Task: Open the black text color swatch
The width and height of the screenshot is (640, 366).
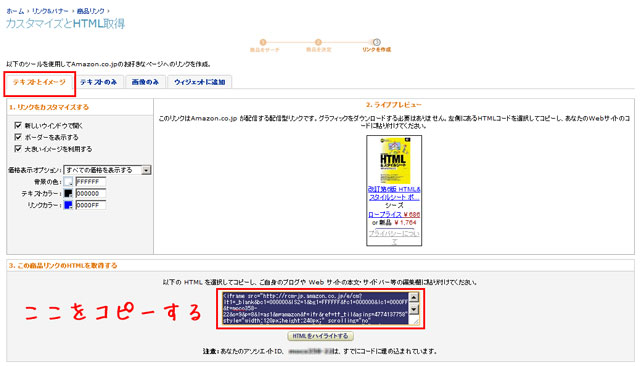Action: pyautogui.click(x=68, y=193)
